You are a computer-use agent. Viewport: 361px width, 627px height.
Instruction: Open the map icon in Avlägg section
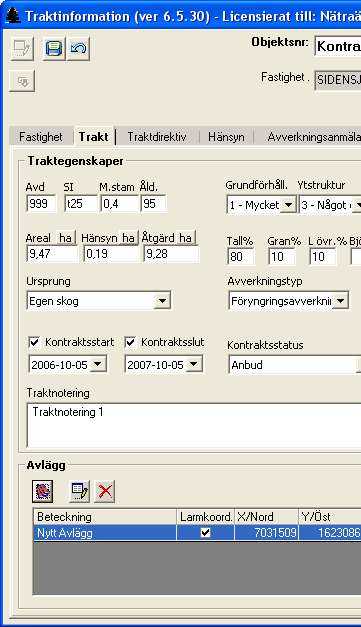coord(42,491)
